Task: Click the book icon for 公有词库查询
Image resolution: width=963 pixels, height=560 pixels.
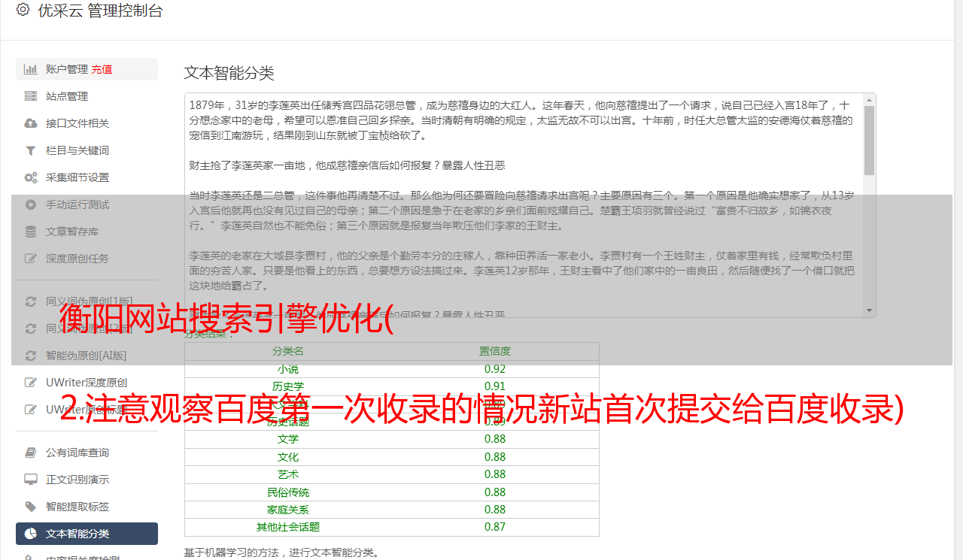Action: [x=31, y=453]
